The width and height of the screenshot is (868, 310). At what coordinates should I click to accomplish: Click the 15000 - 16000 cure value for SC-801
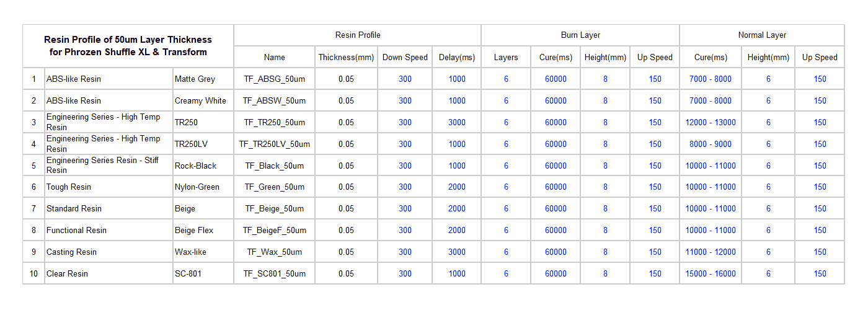[711, 274]
